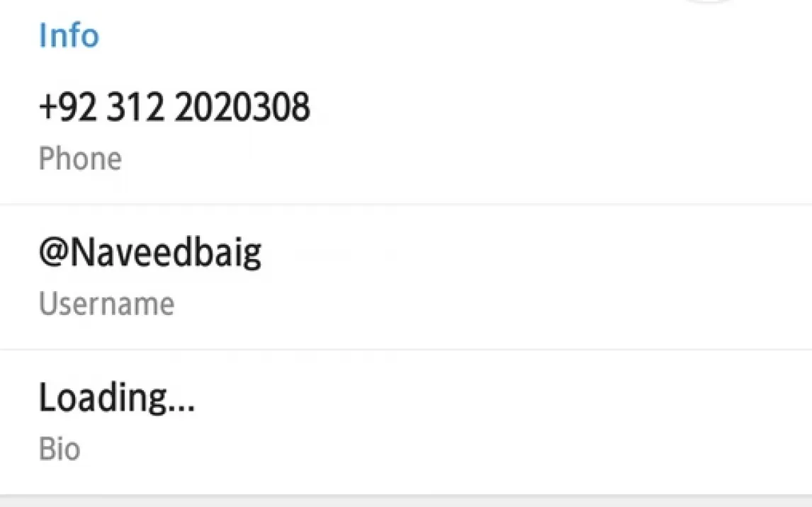The width and height of the screenshot is (812, 507).
Task: Tap the gray separator strip below Bio
Action: (x=406, y=501)
